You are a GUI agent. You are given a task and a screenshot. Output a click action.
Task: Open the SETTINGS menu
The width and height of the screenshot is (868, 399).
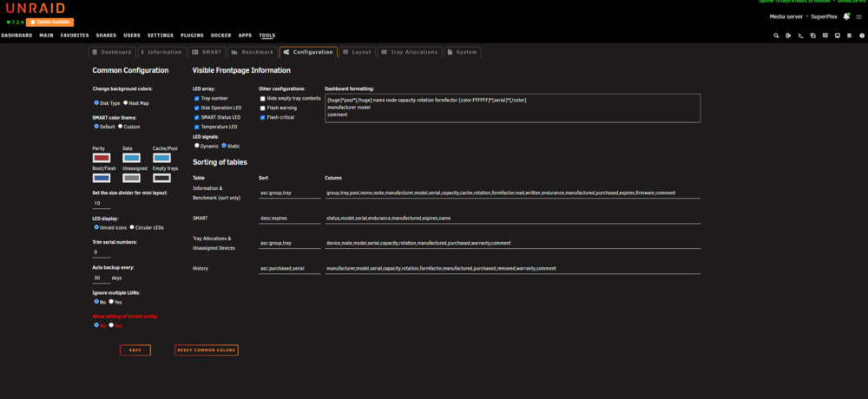pyautogui.click(x=161, y=36)
